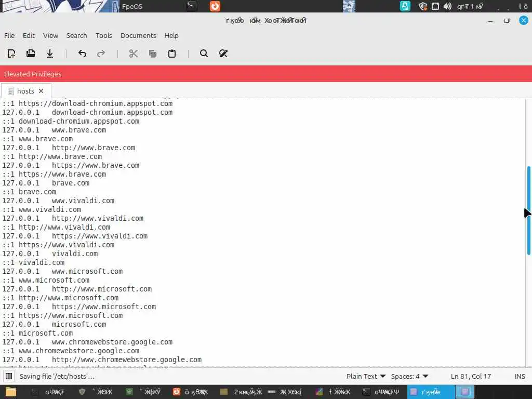
Task: Open the Edit menu
Action: [29, 35]
